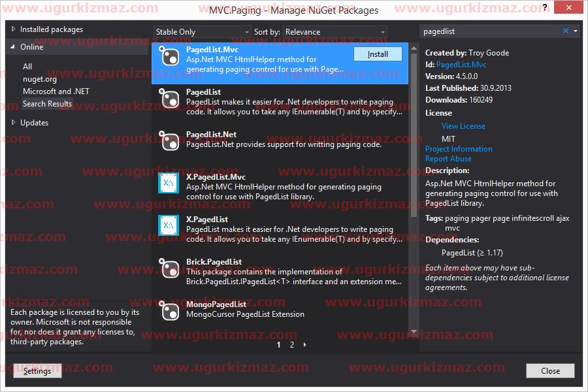Open the help question mark icon
The image size is (588, 392).
(544, 7)
